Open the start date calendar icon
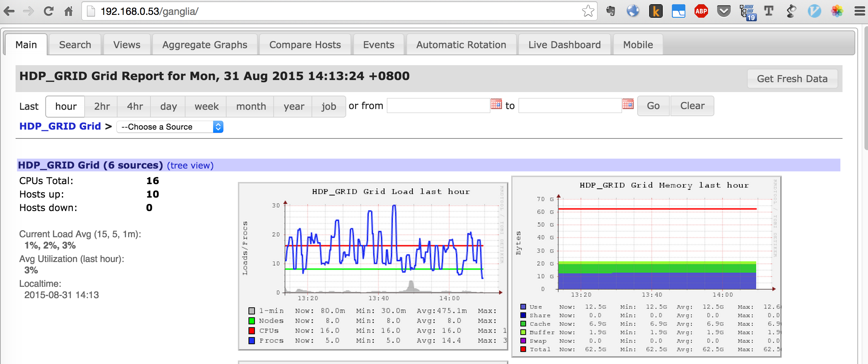The width and height of the screenshot is (868, 364). [496, 104]
